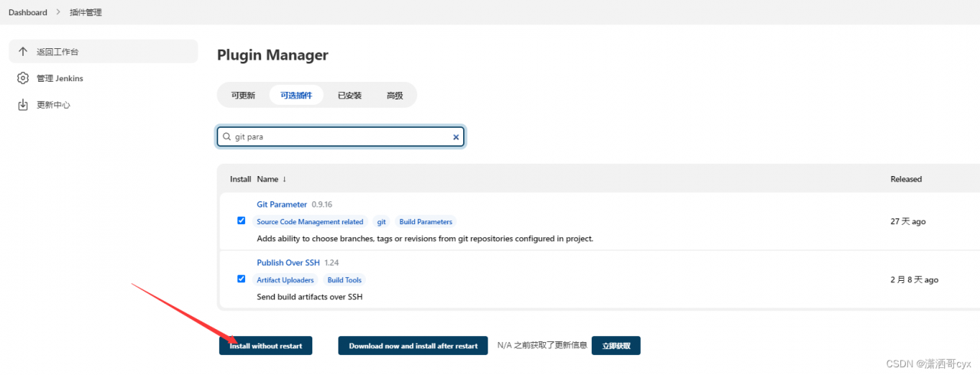Image resolution: width=980 pixels, height=375 pixels.
Task: Go to Dashboard in the breadcrumb
Action: [28, 12]
